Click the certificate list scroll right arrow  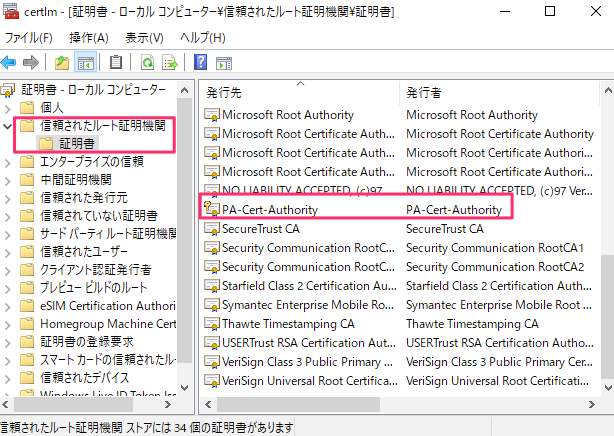coord(592,404)
